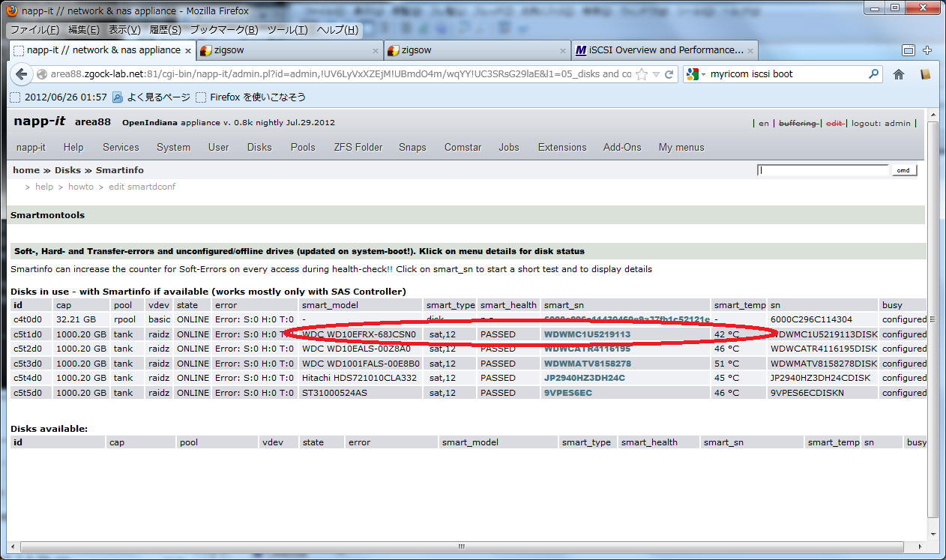Open the bookmarks icon at the toolbar's right end
This screenshot has height=560, width=946.
coord(926,74)
